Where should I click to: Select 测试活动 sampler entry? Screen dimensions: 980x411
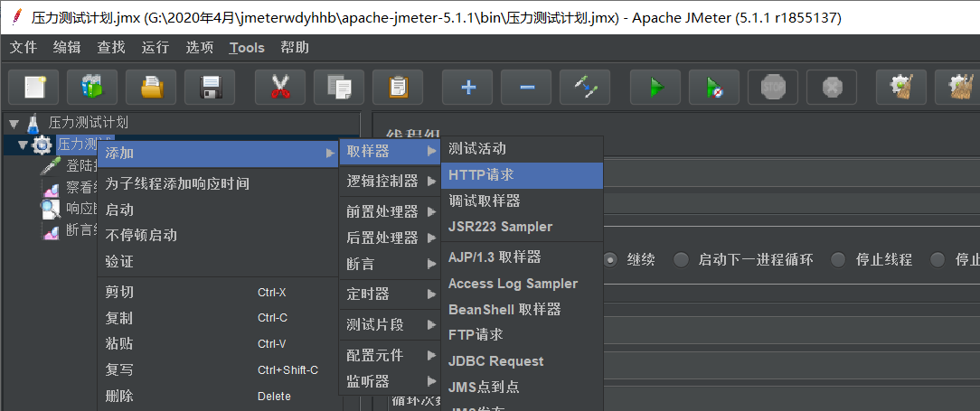click(522, 149)
